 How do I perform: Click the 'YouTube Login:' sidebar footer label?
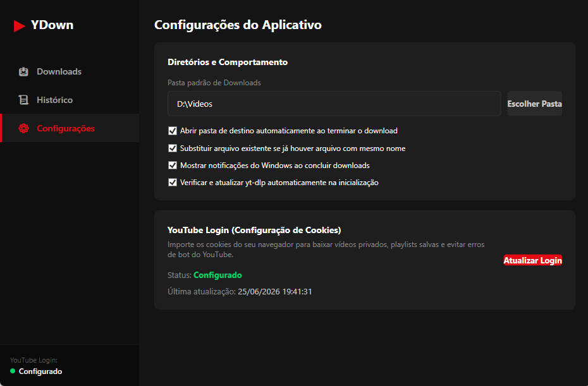(x=34, y=360)
